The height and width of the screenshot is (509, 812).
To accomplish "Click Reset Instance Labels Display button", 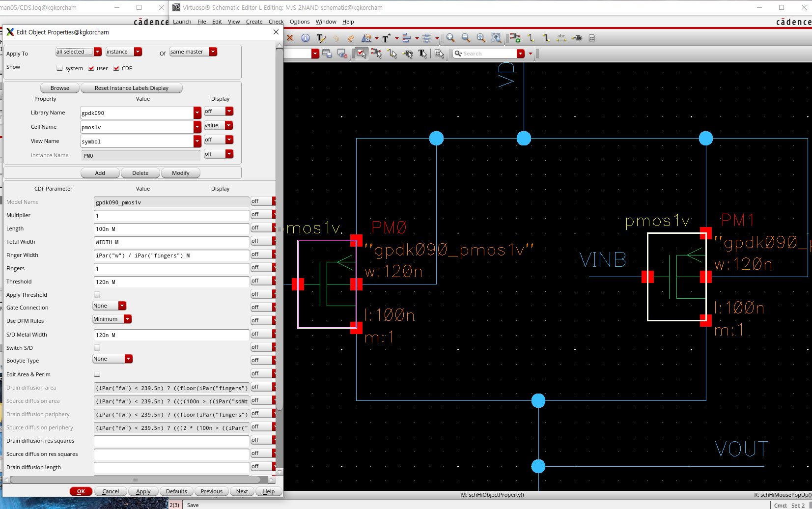I will click(132, 88).
